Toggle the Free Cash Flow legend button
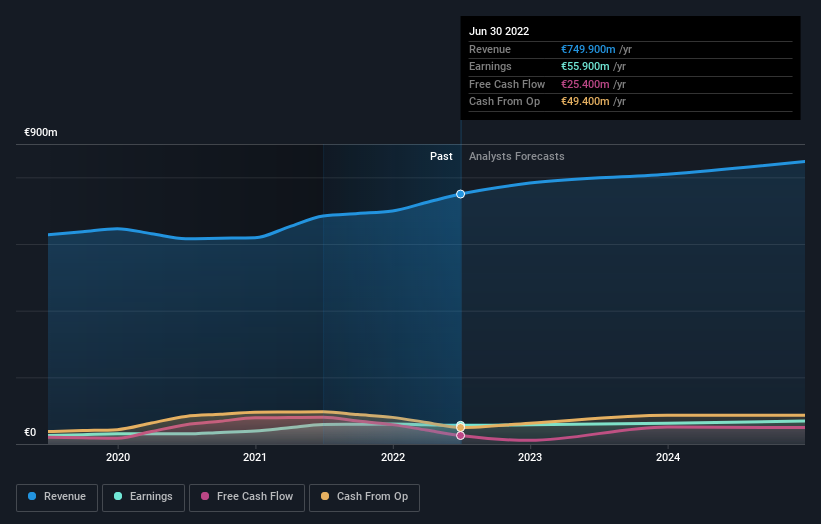 coord(247,497)
